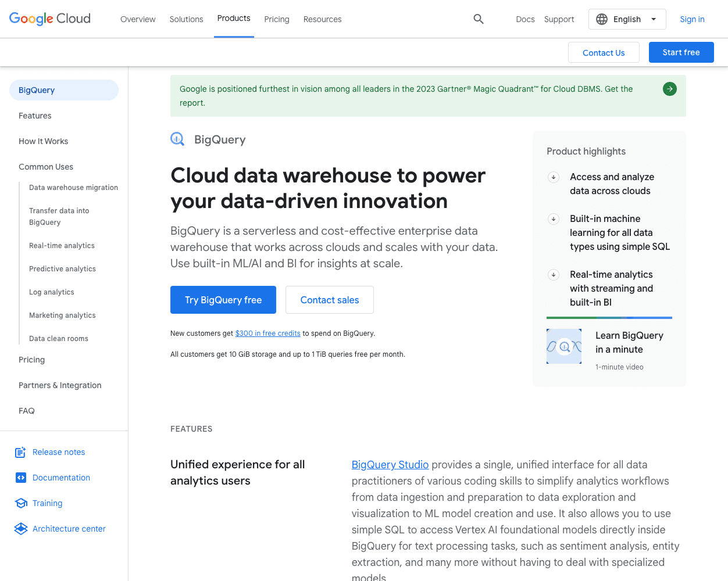Jump to How It Works section
728x581 pixels.
click(x=44, y=141)
